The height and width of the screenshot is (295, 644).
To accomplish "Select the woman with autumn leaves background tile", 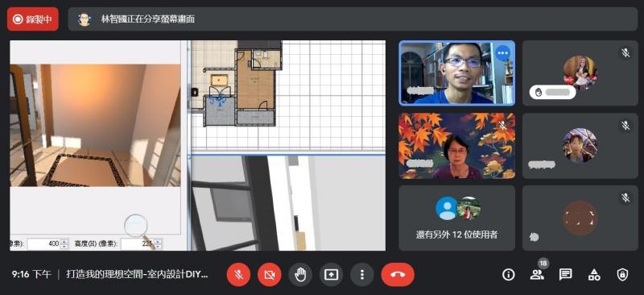I will click(x=456, y=146).
